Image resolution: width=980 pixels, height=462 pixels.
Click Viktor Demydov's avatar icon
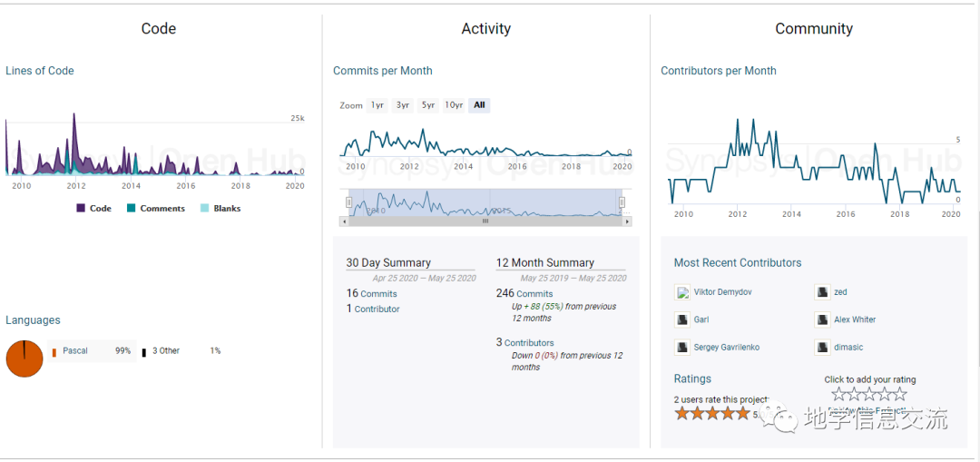point(682,292)
